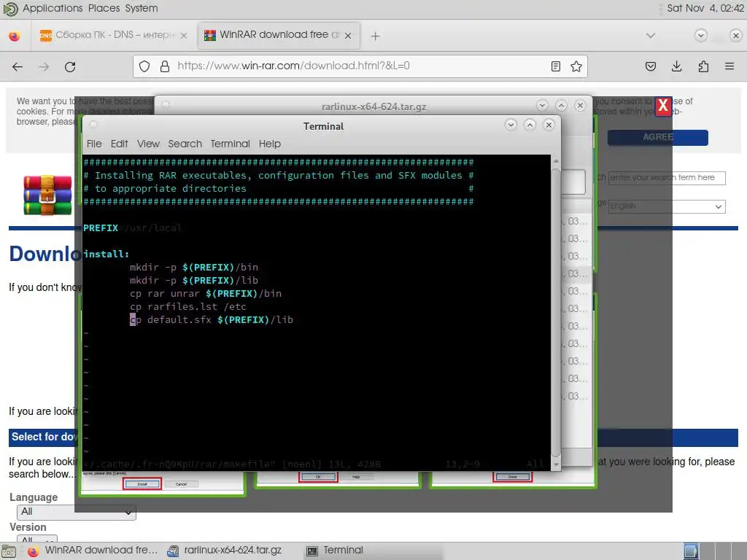Click the 'install:' target line

(x=107, y=254)
